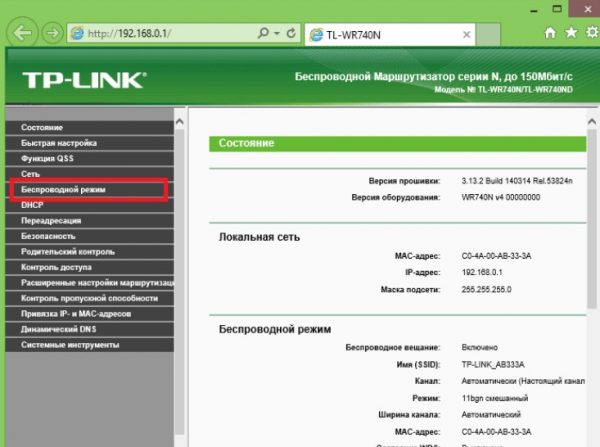600x447 pixels.
Task: Click Ширина канала value Автоматический
Action: coord(491,414)
